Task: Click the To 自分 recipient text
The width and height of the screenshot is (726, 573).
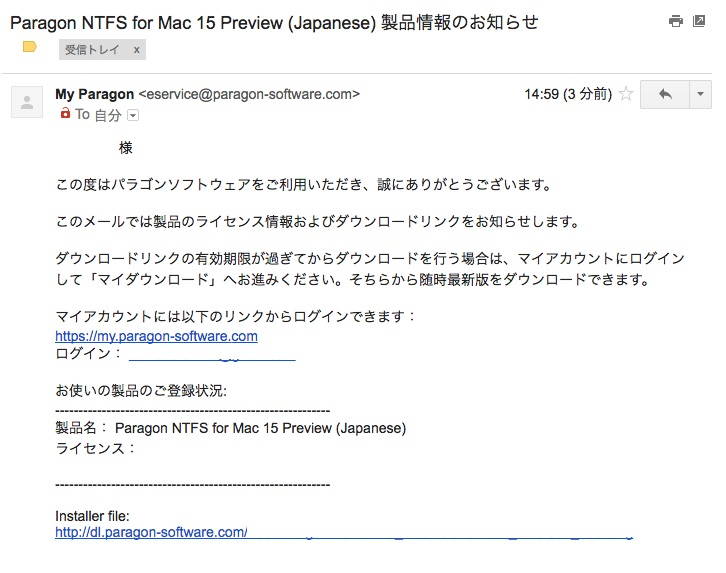Action: [98, 115]
